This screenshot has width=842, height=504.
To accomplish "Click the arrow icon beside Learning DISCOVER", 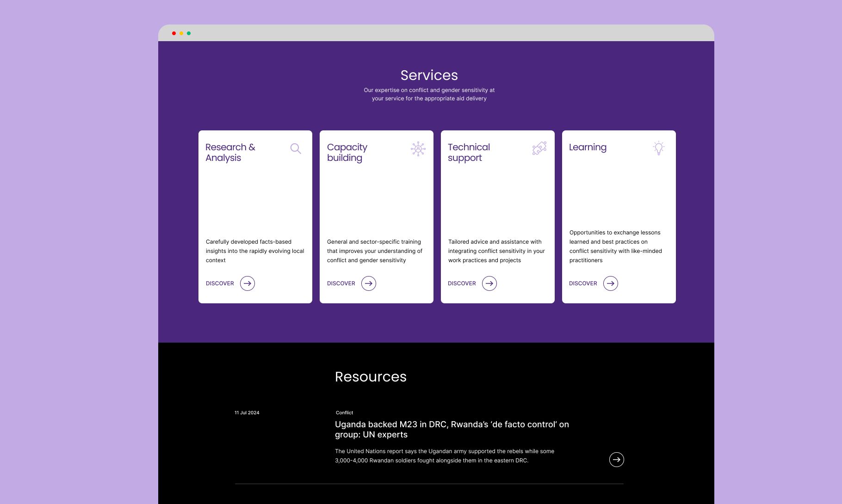I will point(611,283).
